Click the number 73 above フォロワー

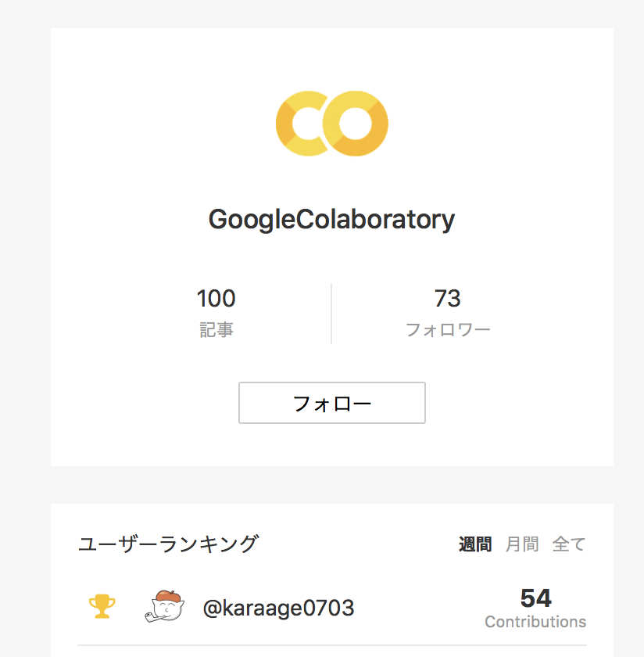coord(449,298)
